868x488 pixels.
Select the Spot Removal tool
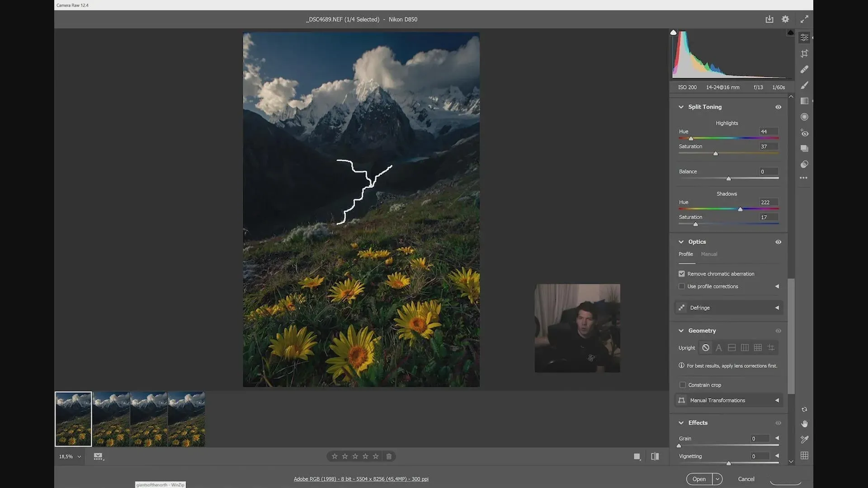point(804,70)
